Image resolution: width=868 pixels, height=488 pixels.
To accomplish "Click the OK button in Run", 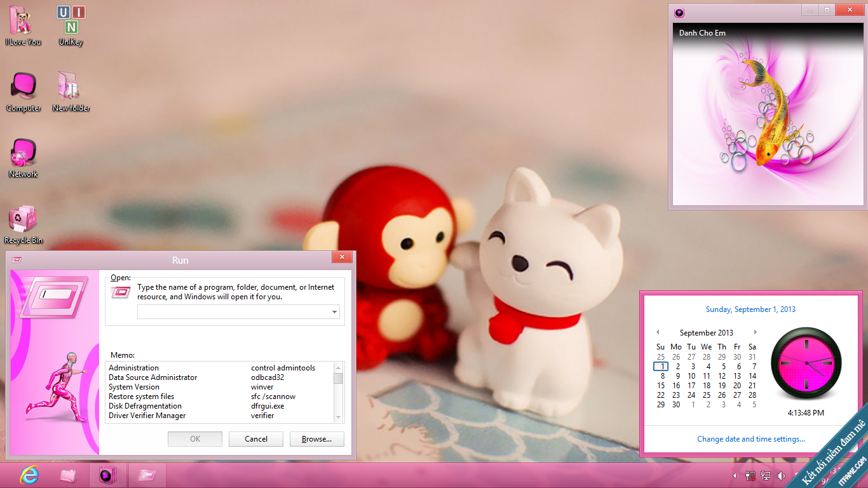I will 195,439.
